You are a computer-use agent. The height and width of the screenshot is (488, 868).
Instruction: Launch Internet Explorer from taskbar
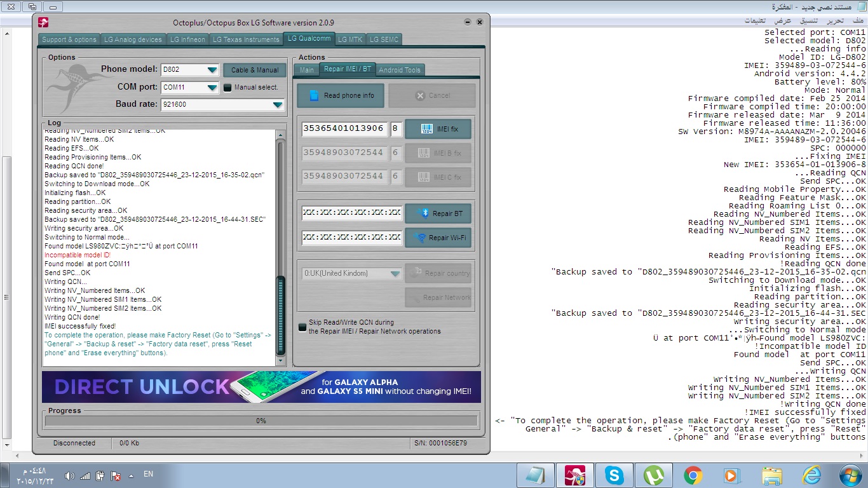click(811, 475)
